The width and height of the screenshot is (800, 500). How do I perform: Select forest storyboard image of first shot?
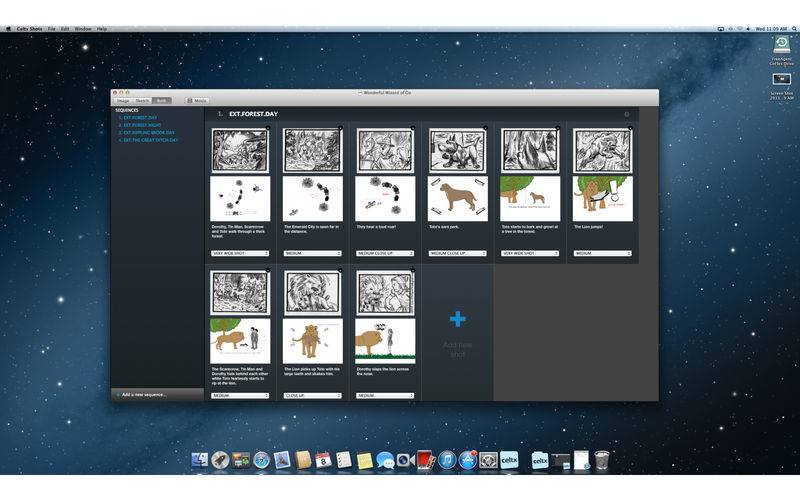pyautogui.click(x=240, y=151)
